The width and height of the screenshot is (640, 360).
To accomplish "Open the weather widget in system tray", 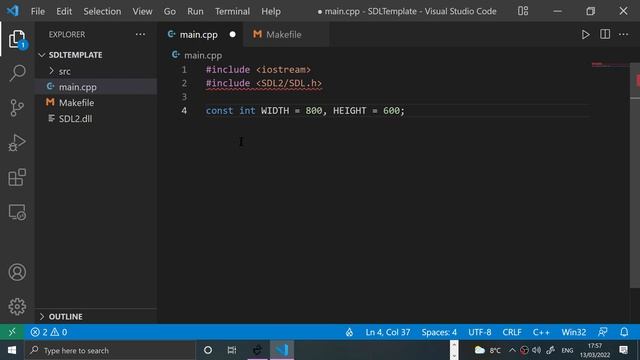I will pyautogui.click(x=488, y=350).
